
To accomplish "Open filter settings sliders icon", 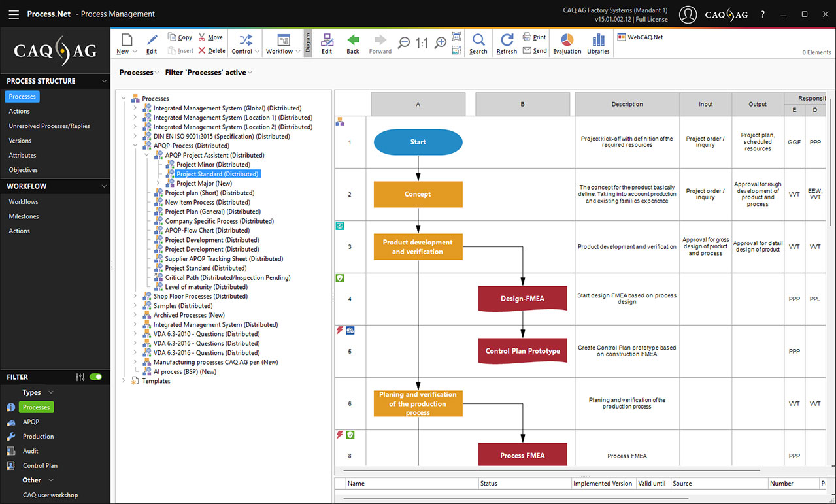I will pos(80,377).
